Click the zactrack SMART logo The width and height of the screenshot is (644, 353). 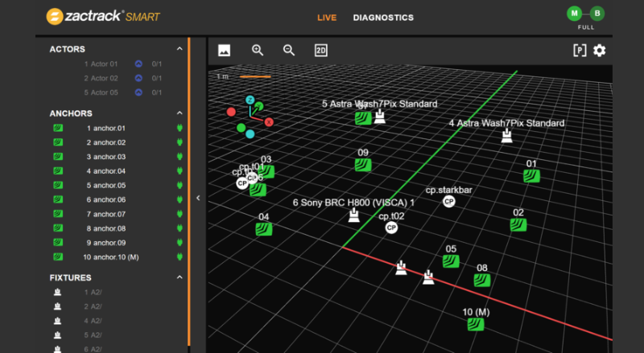tap(103, 16)
